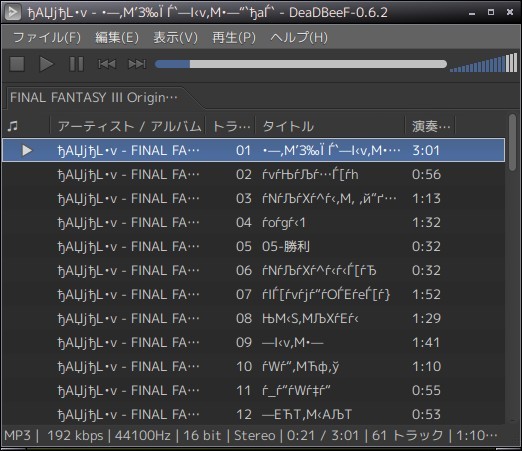This screenshot has height=451, width=522.
Task: Sort by track number column header
Action: coord(231,126)
